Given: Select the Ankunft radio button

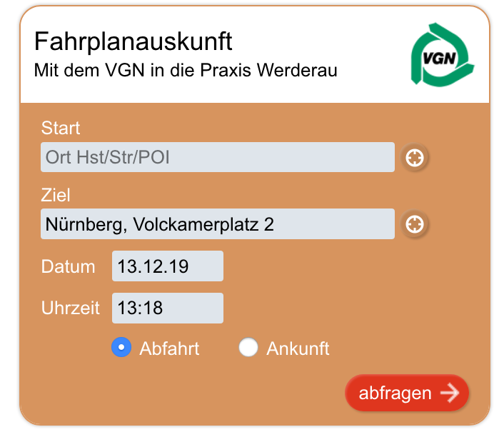Looking at the screenshot, I should (x=248, y=348).
